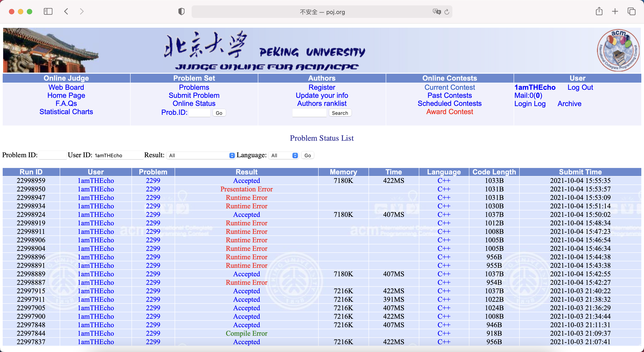Viewport: 644px width, 352px height.
Task: Click the poj.org address bar
Action: pyautogui.click(x=322, y=12)
